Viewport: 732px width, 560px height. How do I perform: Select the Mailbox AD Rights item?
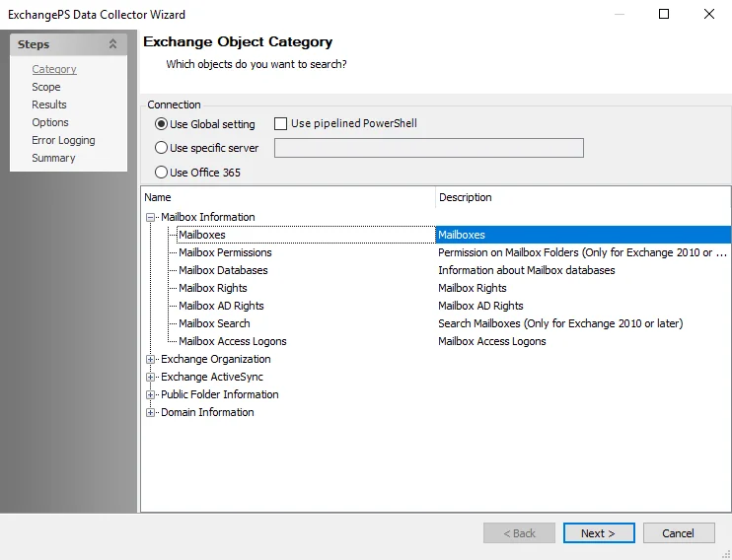coord(221,306)
